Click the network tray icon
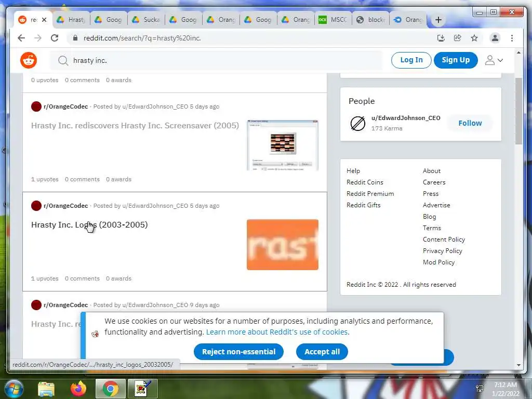 pyautogui.click(x=480, y=389)
